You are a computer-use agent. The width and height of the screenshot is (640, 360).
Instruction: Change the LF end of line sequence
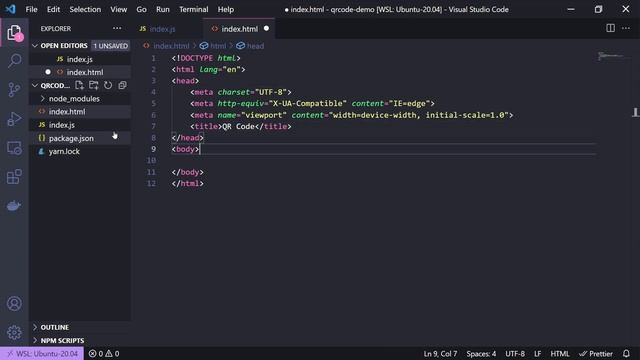[538, 353]
